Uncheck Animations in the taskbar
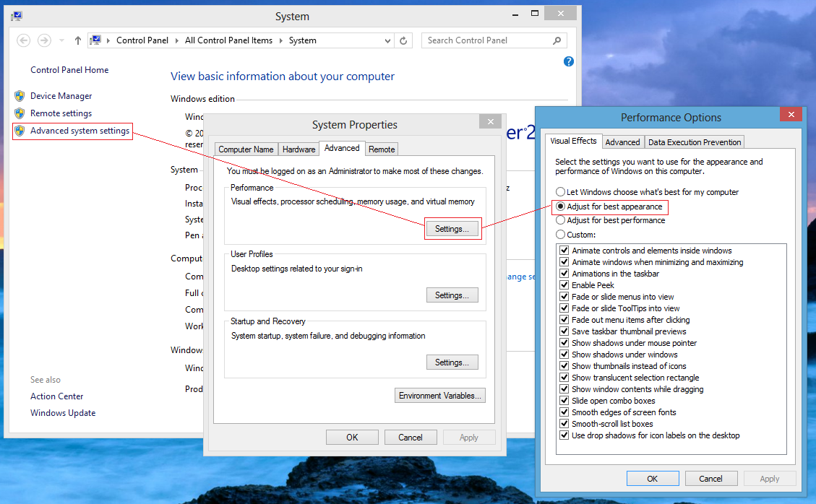Screen dimensions: 816x504 coord(564,273)
